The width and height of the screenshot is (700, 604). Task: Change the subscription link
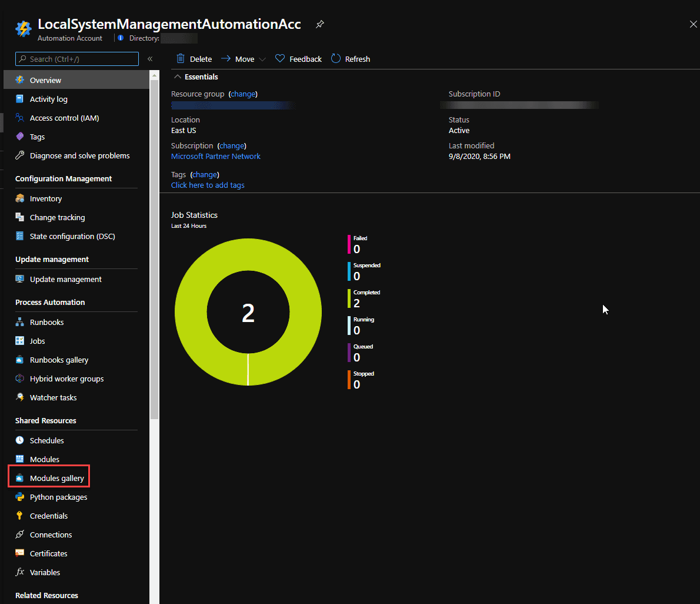[x=232, y=145]
